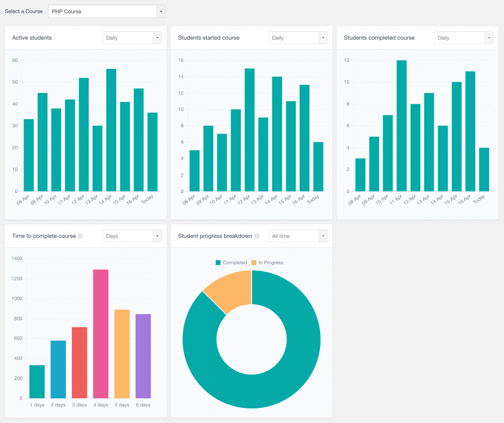Click the pink 4 days bar
The height and width of the screenshot is (423, 504).
click(x=101, y=334)
